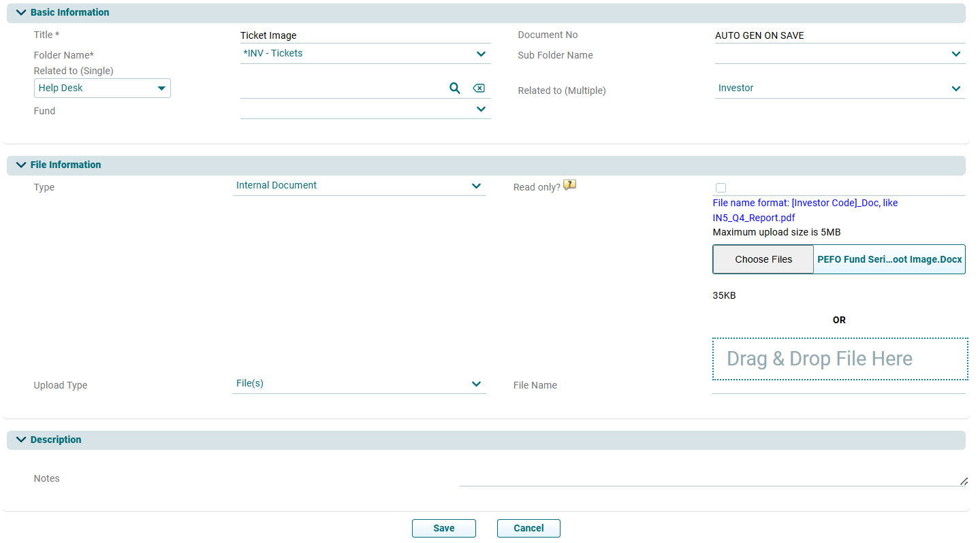Image resolution: width=980 pixels, height=543 pixels.
Task: Save the document form
Action: click(443, 528)
